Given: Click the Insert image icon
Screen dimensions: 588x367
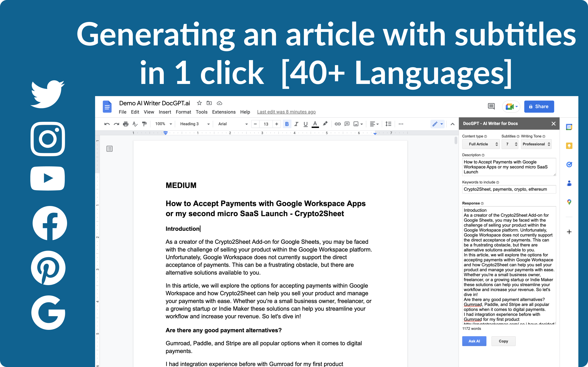Looking at the screenshot, I should pos(356,124).
